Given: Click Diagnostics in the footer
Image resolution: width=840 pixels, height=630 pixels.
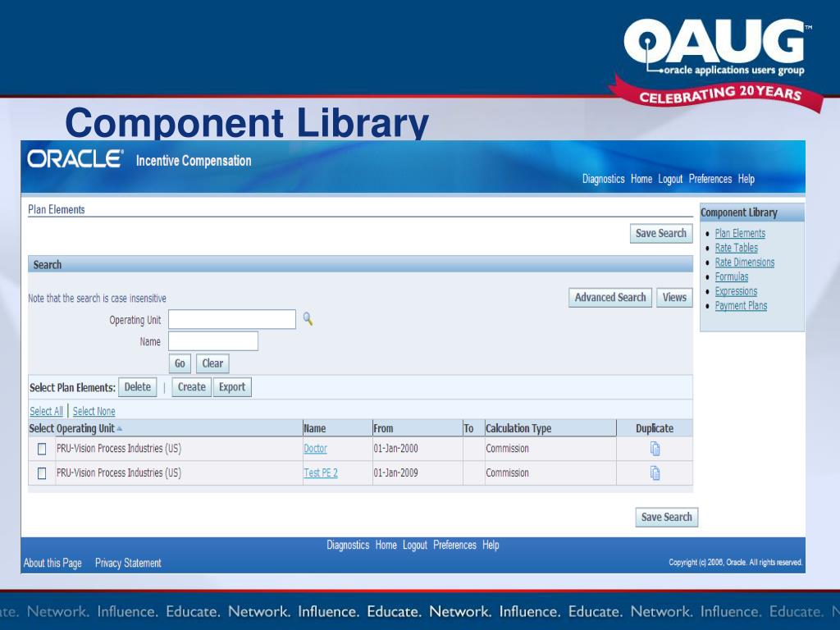Looking at the screenshot, I should 348,545.
